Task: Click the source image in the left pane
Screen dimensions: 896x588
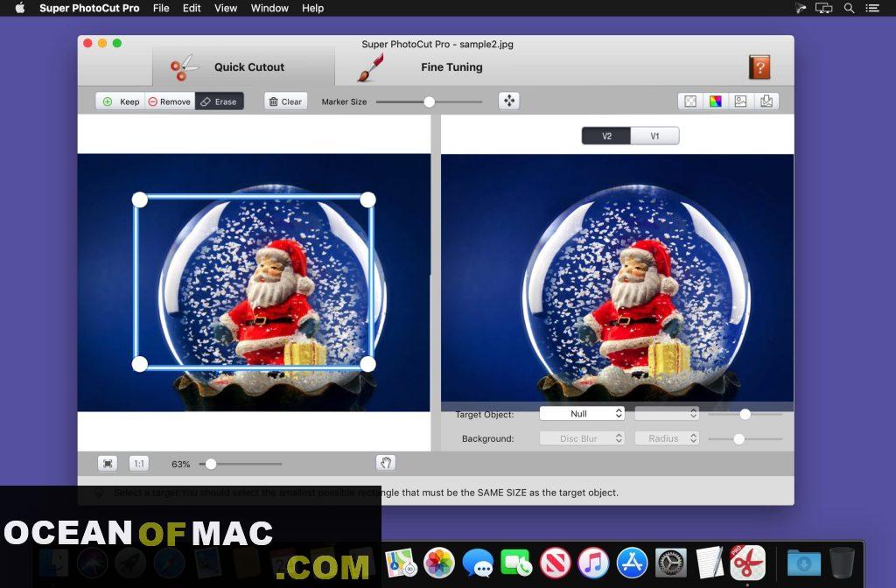Action: (x=254, y=283)
